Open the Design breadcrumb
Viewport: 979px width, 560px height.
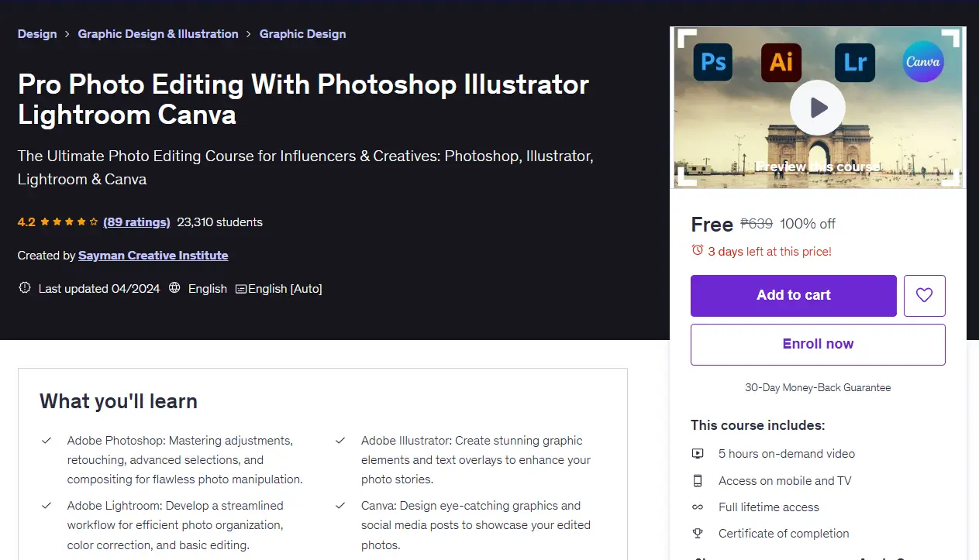[x=37, y=34]
